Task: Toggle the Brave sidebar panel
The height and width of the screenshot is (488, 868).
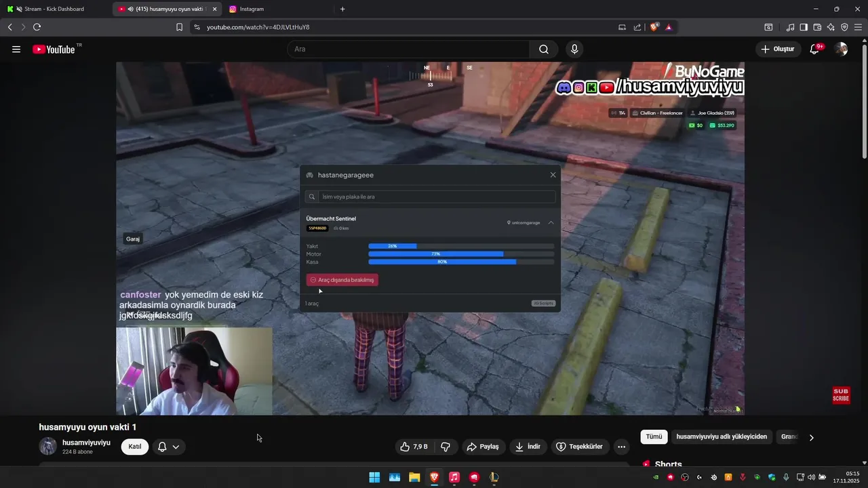Action: point(804,27)
